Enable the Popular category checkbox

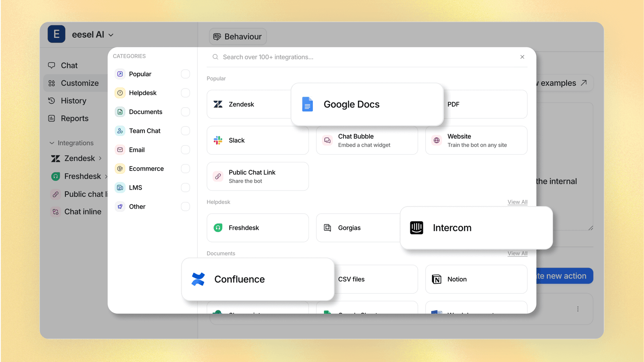pyautogui.click(x=185, y=74)
